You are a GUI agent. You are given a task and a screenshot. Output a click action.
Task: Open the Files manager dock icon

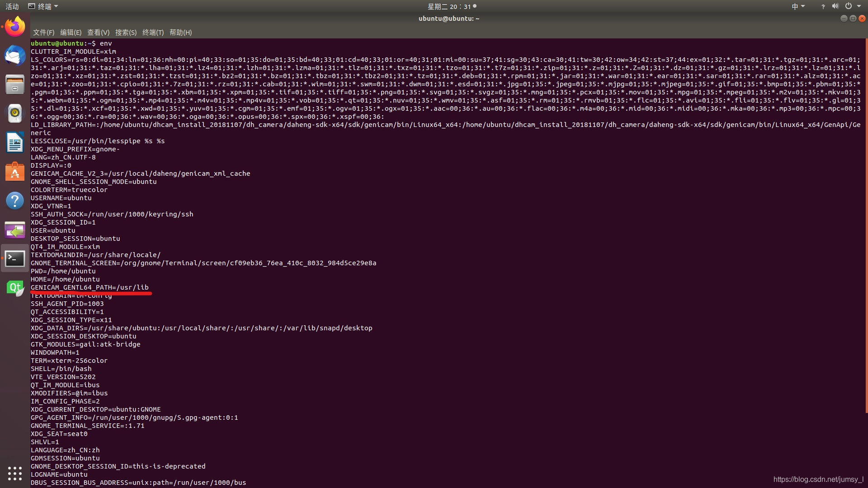15,84
